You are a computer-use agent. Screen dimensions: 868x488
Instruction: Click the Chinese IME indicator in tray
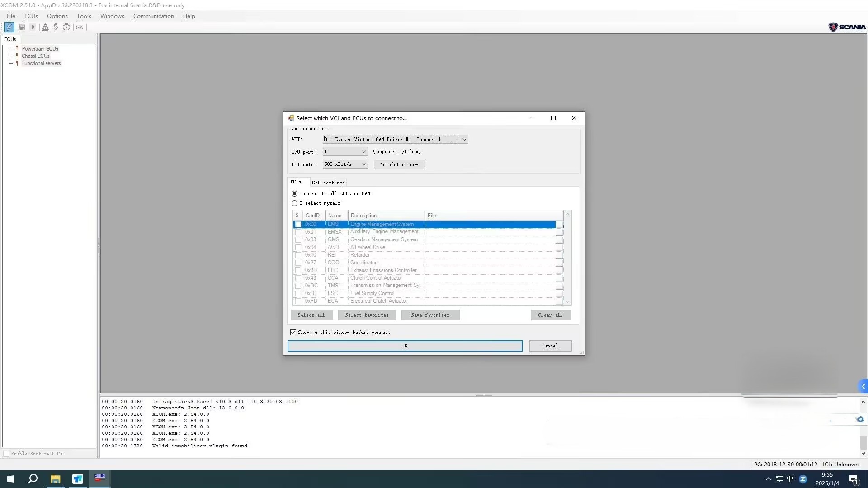790,479
